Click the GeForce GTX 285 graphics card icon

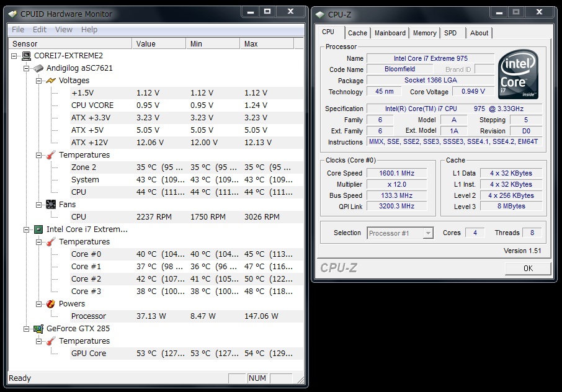coord(38,329)
